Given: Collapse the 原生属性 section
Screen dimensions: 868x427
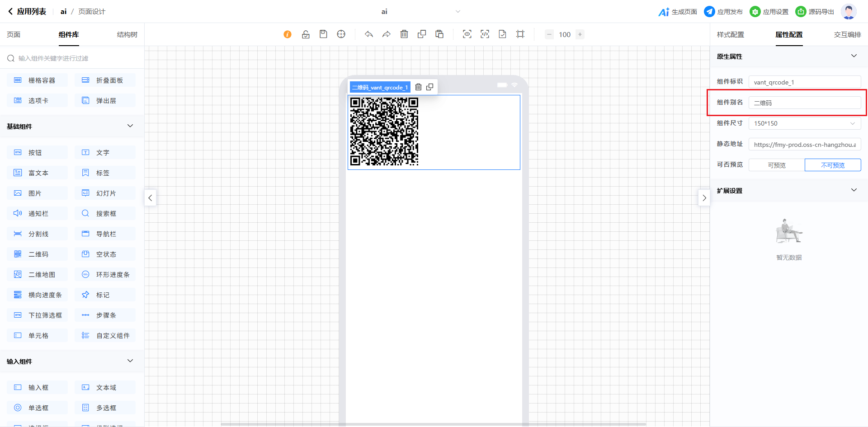Looking at the screenshot, I should 854,56.
